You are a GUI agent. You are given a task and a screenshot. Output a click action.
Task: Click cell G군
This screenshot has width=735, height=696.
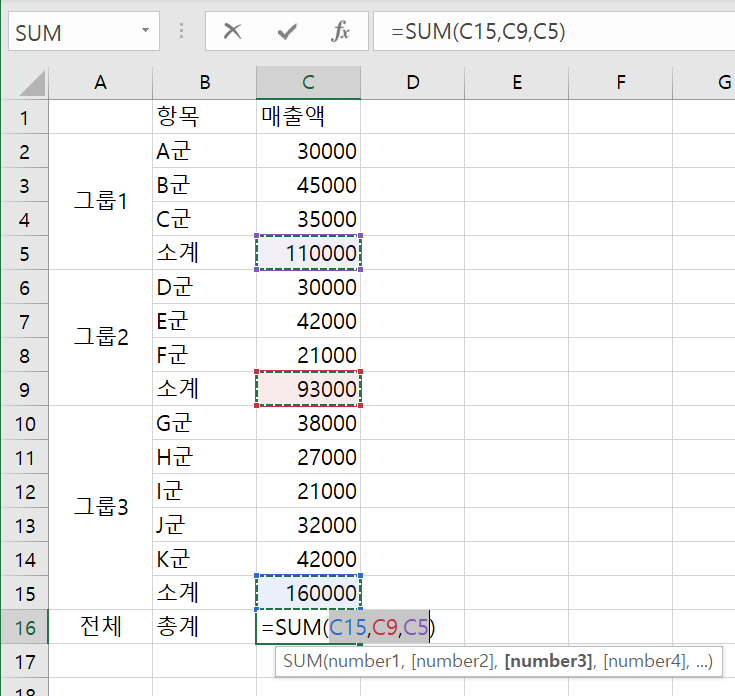(204, 423)
